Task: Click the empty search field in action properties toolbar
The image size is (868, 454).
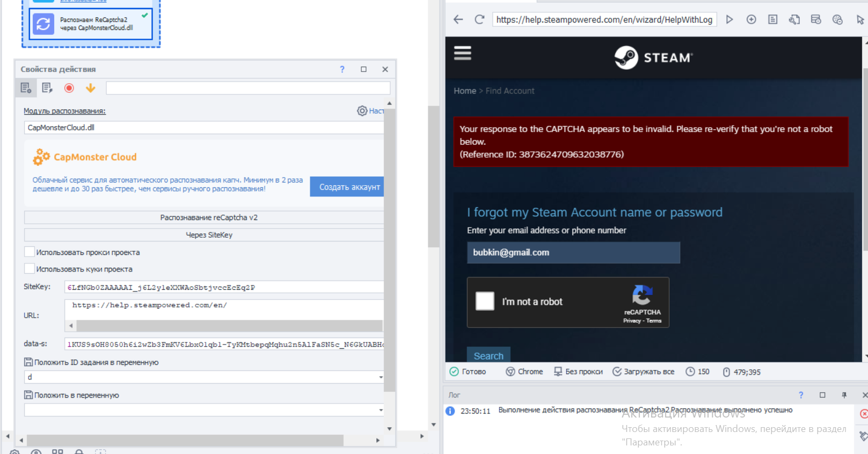Action: (x=248, y=88)
